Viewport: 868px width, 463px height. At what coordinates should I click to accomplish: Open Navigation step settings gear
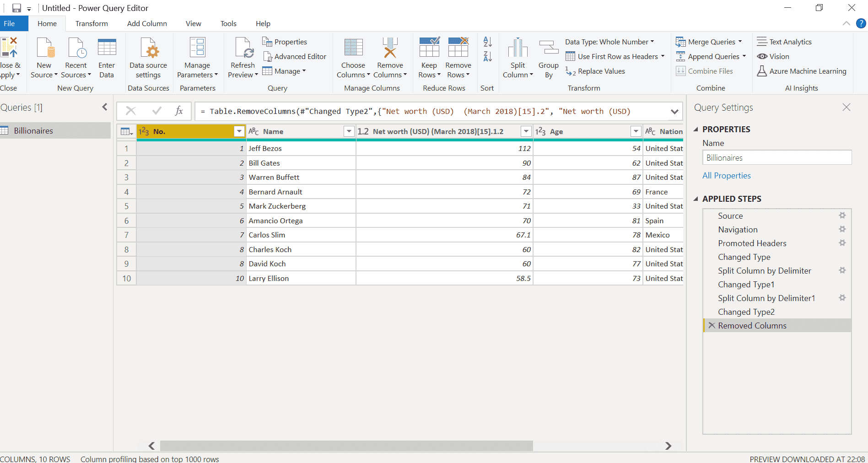(x=842, y=229)
